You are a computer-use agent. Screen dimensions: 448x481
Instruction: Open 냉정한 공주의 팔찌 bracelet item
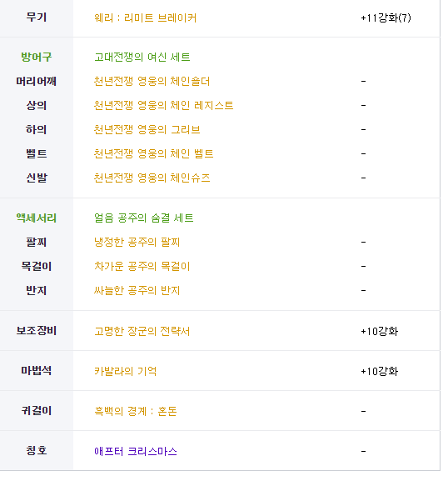tap(137, 243)
